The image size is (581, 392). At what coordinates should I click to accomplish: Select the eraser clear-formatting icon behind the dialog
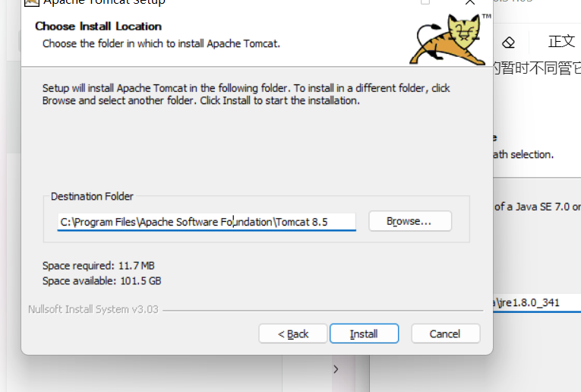click(508, 43)
